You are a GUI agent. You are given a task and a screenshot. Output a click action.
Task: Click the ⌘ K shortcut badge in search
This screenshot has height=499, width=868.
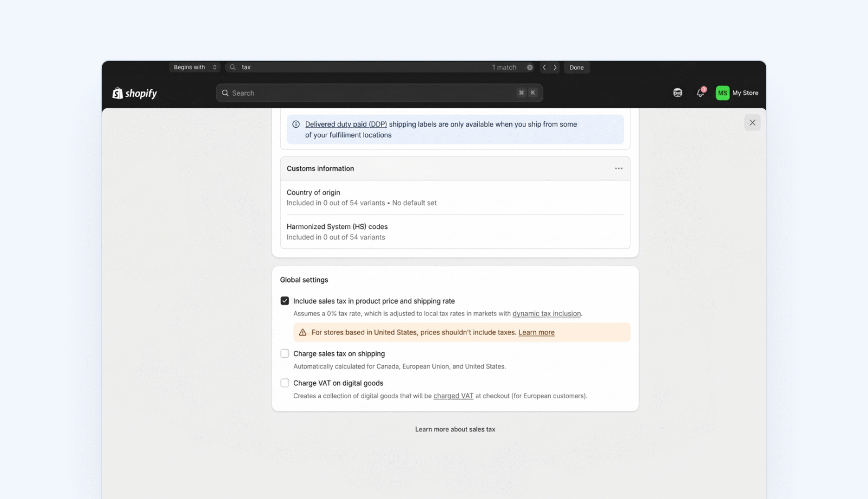tap(527, 93)
